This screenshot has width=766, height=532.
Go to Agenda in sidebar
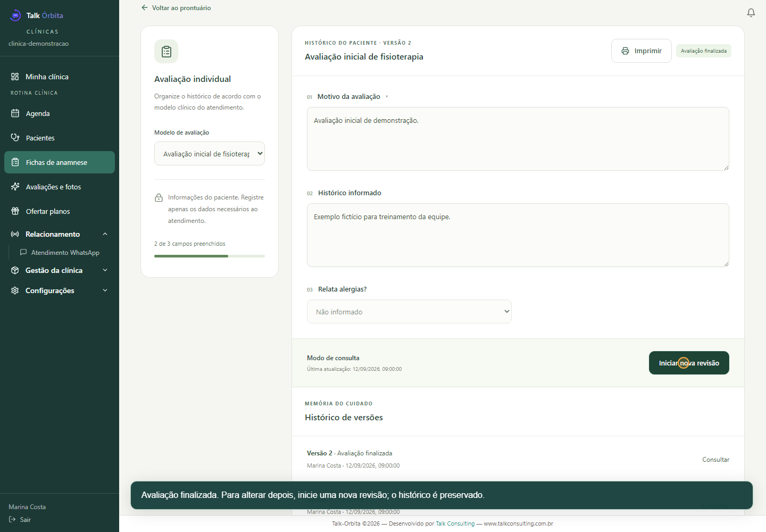click(x=60, y=113)
